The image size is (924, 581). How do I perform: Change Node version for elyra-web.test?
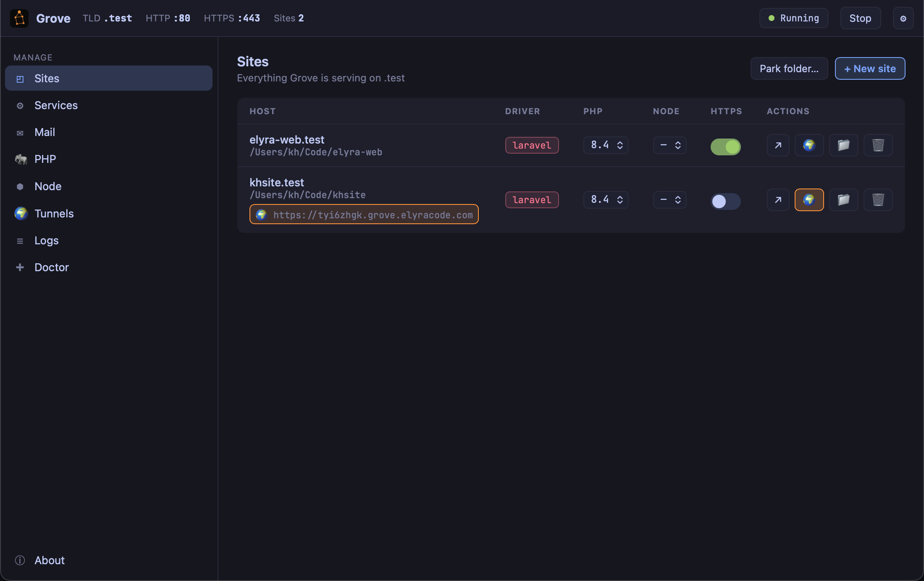(669, 145)
